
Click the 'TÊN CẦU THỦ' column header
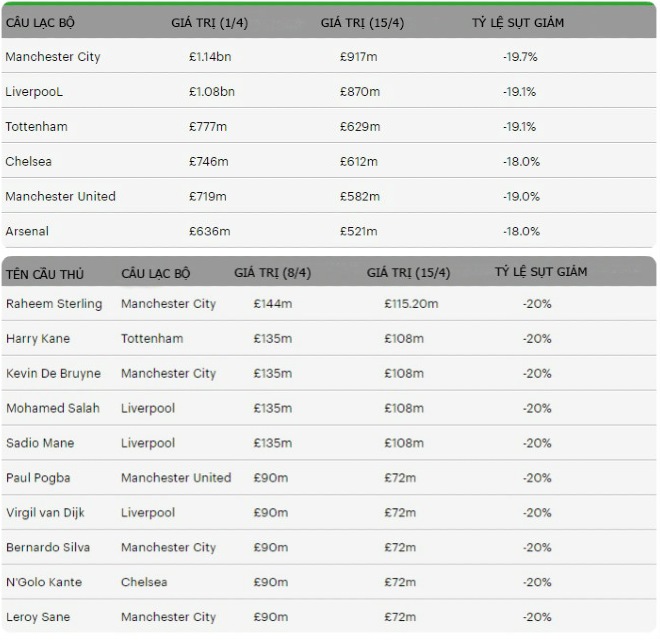(45, 274)
